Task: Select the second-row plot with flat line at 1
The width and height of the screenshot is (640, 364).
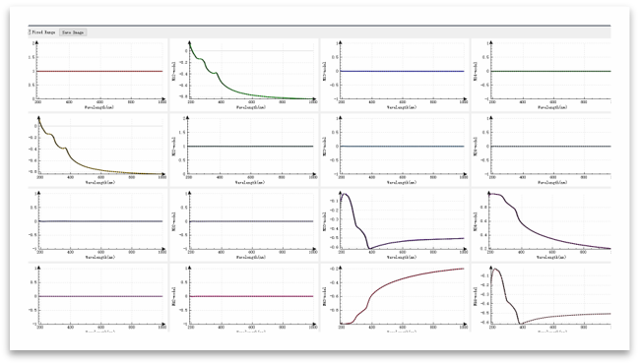Action: click(243, 150)
